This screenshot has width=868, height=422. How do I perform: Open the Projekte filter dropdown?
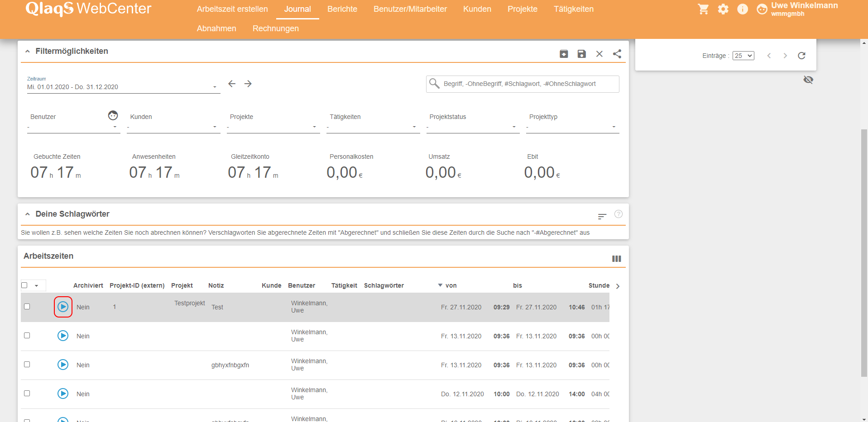[273, 127]
